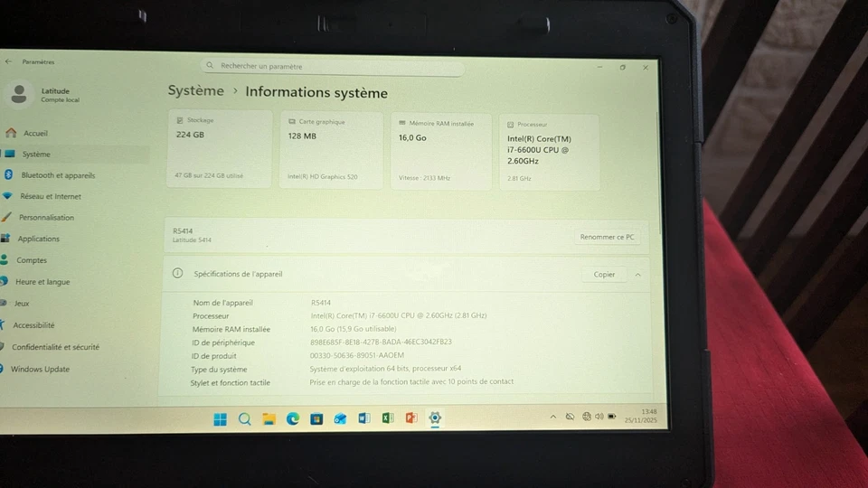The image size is (868, 488).
Task: Select the Mémoire RAM installée 16,0 Go value
Action: tap(354, 329)
